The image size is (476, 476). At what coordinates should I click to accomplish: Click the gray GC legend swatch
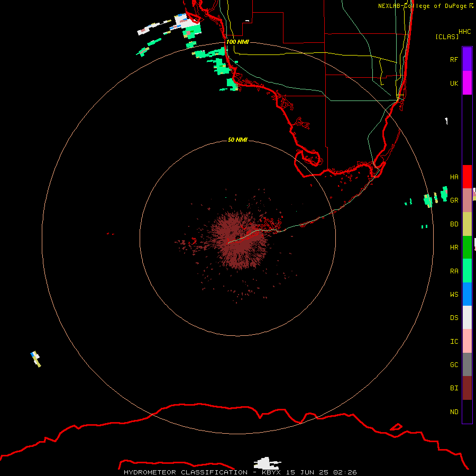click(x=467, y=364)
